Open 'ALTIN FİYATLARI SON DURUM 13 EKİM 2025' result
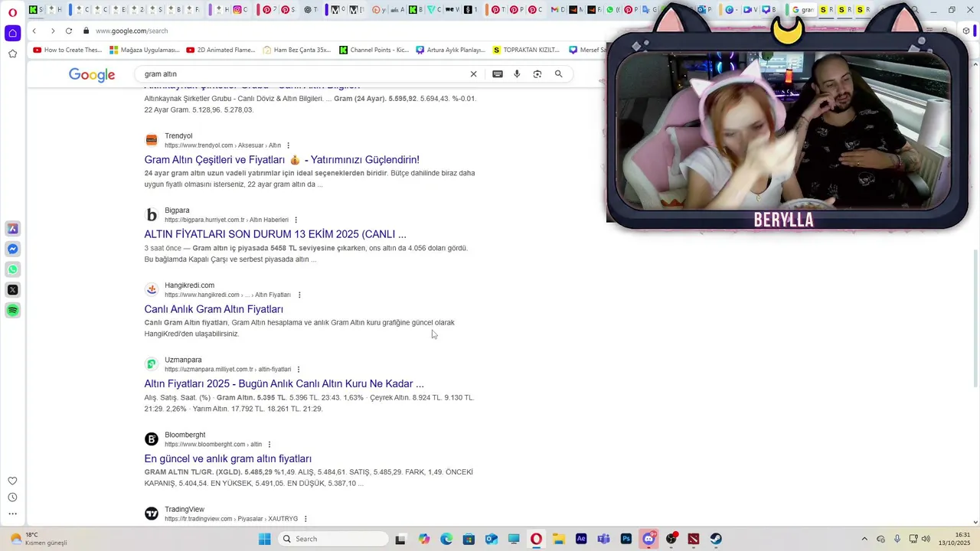 coord(275,234)
